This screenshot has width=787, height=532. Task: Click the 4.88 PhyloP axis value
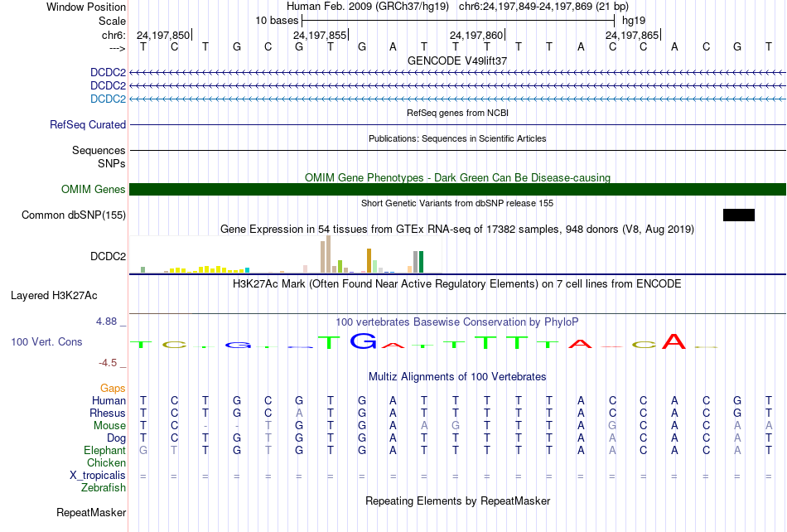pyautogui.click(x=106, y=322)
